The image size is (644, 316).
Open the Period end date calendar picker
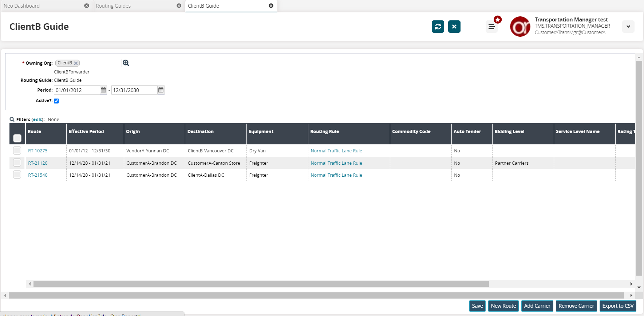click(161, 90)
